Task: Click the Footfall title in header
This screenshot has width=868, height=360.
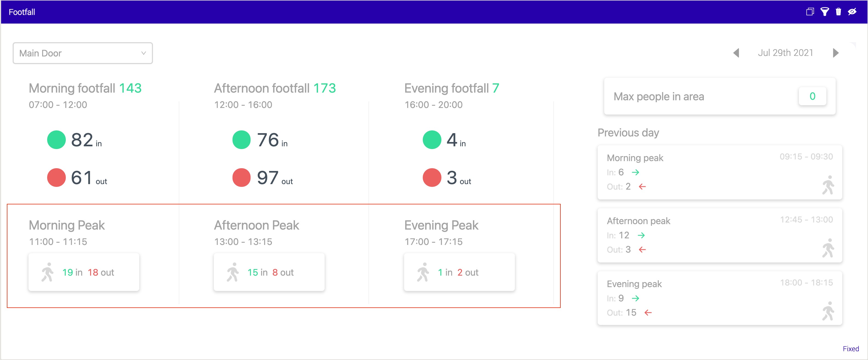Action: (x=22, y=12)
